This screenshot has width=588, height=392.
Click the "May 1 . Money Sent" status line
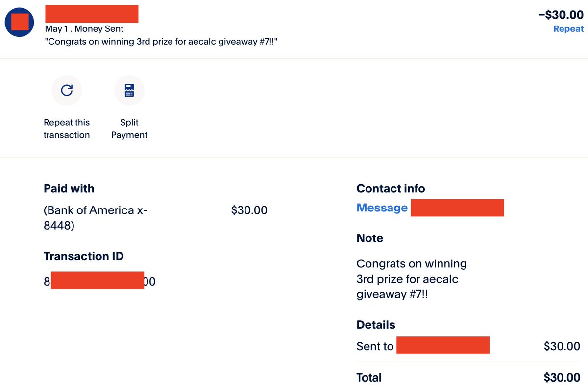point(84,29)
